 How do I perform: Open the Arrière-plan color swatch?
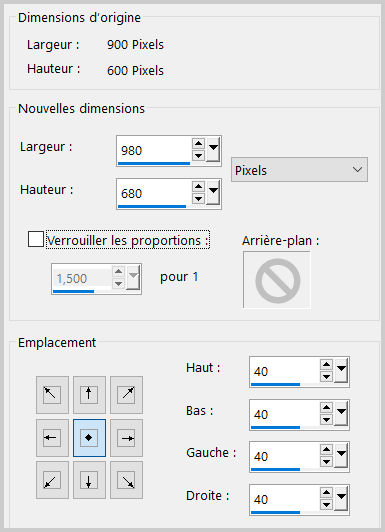276,280
